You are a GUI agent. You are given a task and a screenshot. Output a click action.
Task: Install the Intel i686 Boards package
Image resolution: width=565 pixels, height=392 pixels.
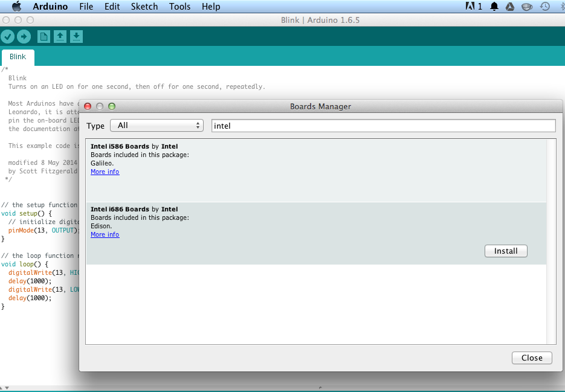point(506,251)
